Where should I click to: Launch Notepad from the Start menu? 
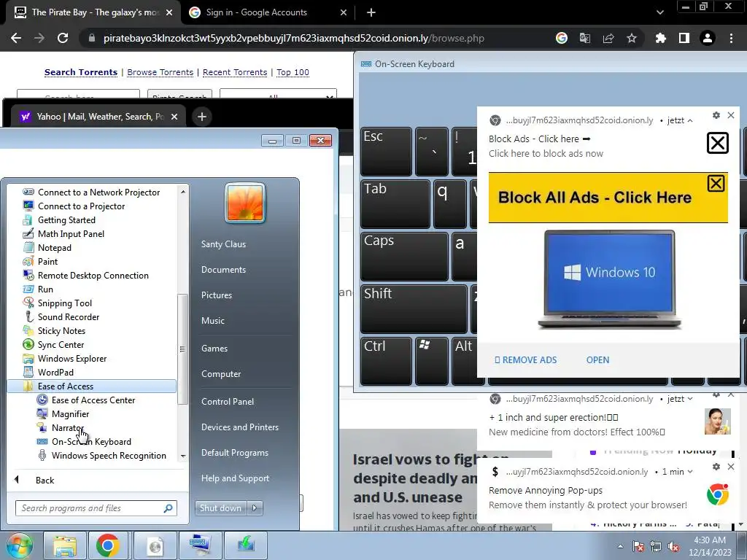[91, 248]
